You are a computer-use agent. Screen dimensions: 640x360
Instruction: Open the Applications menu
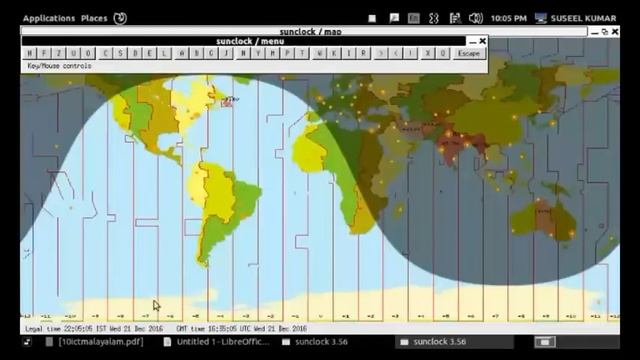(x=49, y=18)
